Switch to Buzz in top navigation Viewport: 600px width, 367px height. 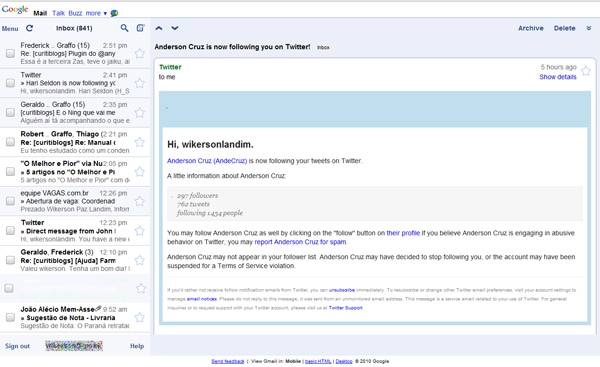[75, 13]
